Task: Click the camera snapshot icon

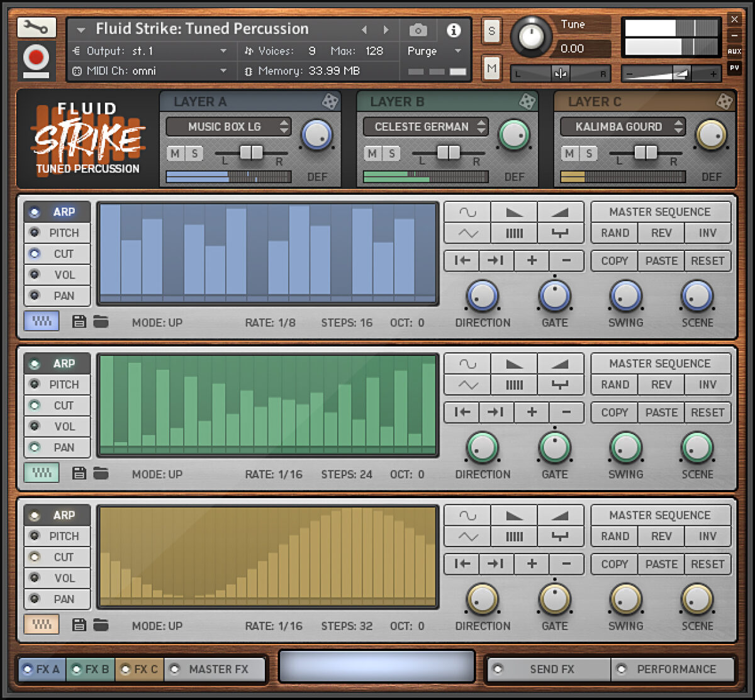Action: [418, 30]
